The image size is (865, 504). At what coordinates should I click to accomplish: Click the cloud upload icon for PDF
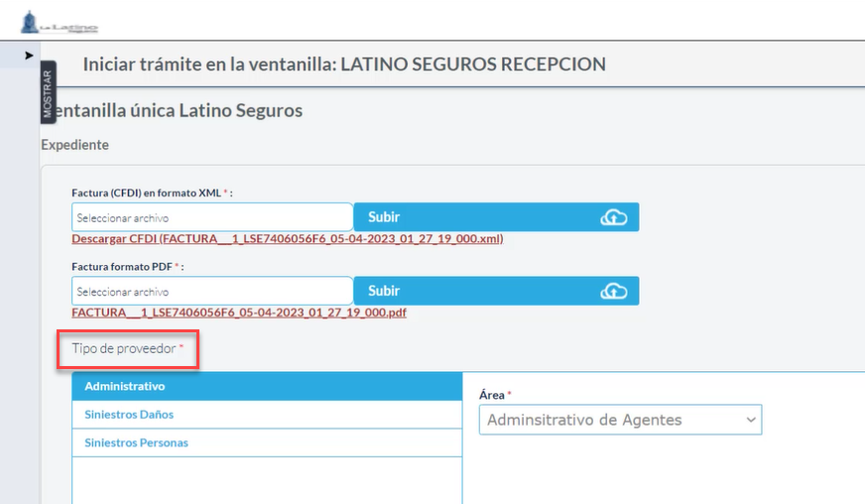[x=613, y=291]
